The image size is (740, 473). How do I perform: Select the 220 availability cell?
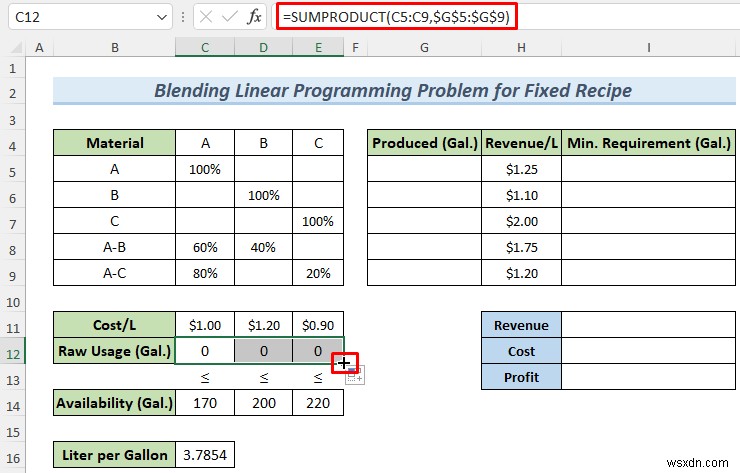tap(318, 403)
